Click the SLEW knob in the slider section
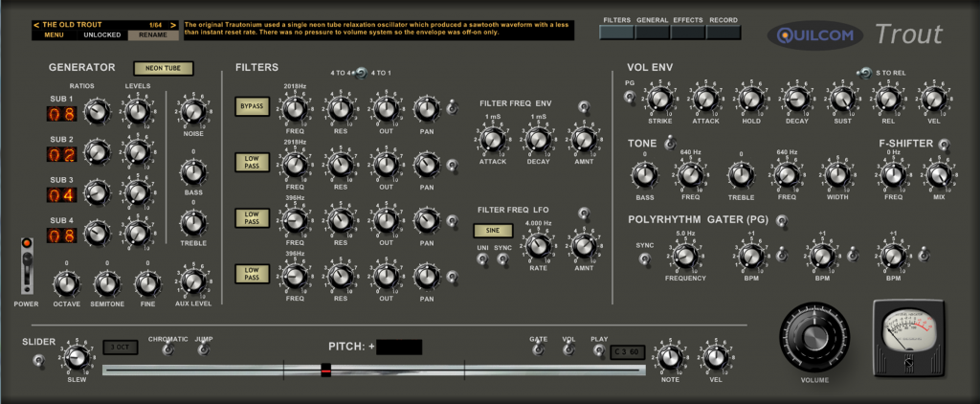 point(77,359)
